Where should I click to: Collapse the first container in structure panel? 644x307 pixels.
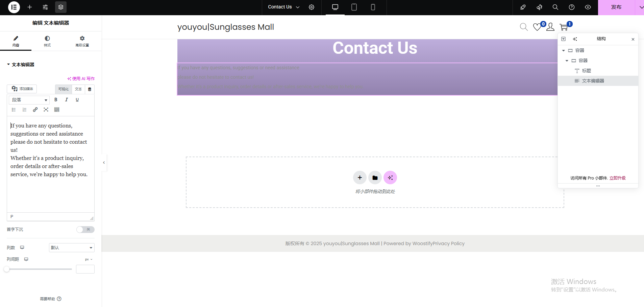[x=563, y=50]
